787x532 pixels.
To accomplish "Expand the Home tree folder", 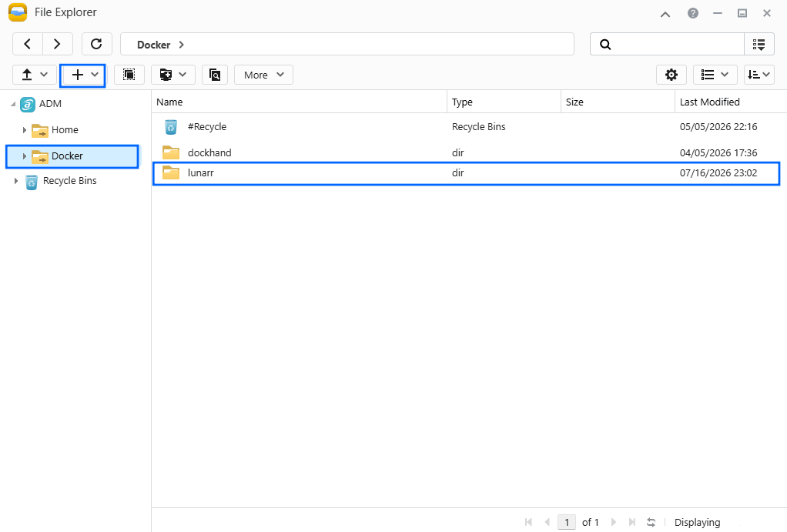I will coord(24,130).
